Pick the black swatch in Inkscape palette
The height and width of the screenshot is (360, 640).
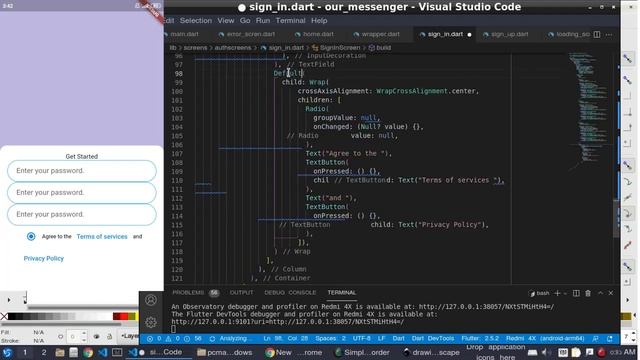click(x=11, y=316)
